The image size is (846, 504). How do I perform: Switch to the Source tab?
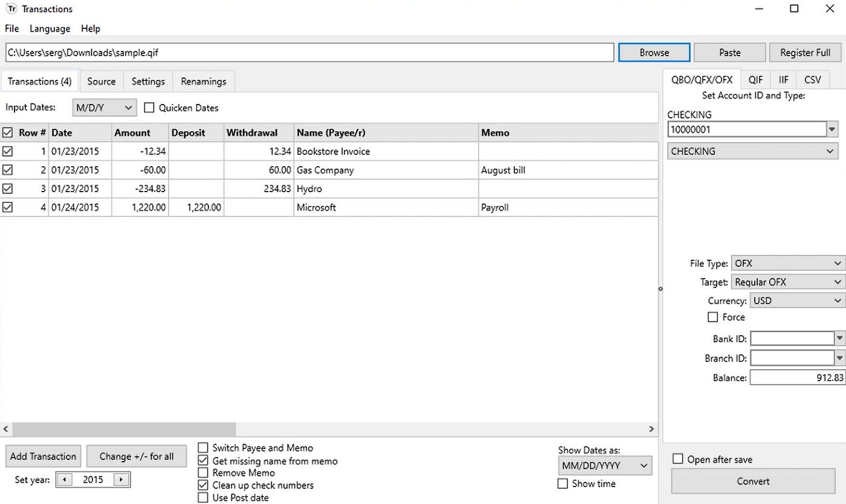coord(101,81)
